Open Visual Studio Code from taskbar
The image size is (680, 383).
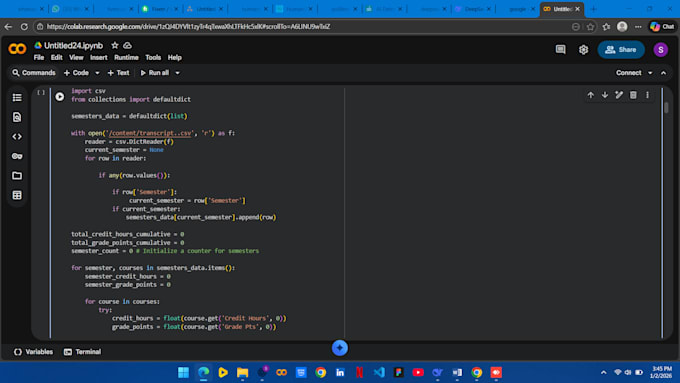pyautogui.click(x=379, y=373)
